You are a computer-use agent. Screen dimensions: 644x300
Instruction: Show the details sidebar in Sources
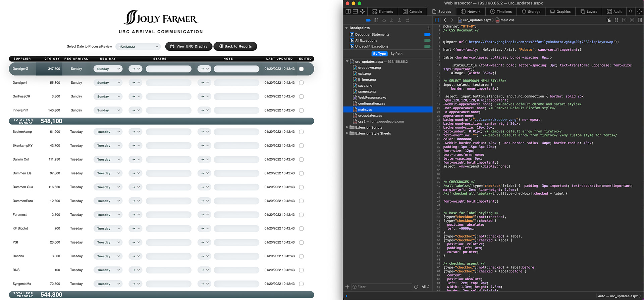click(x=640, y=20)
